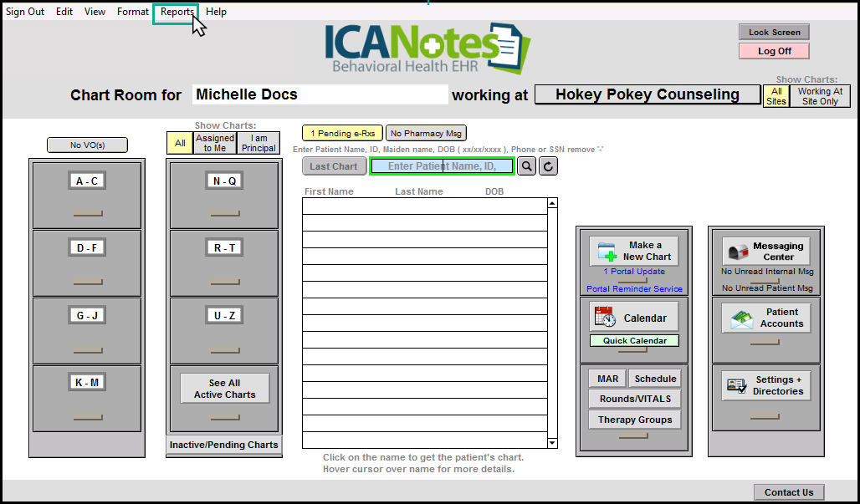Open the Format menu
The image size is (860, 504).
133,12
